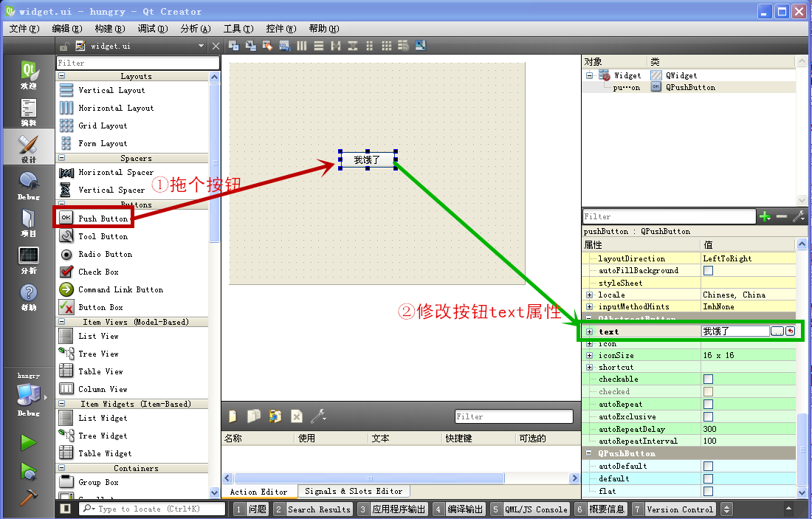Add dynamic property with green plus

pyautogui.click(x=765, y=216)
